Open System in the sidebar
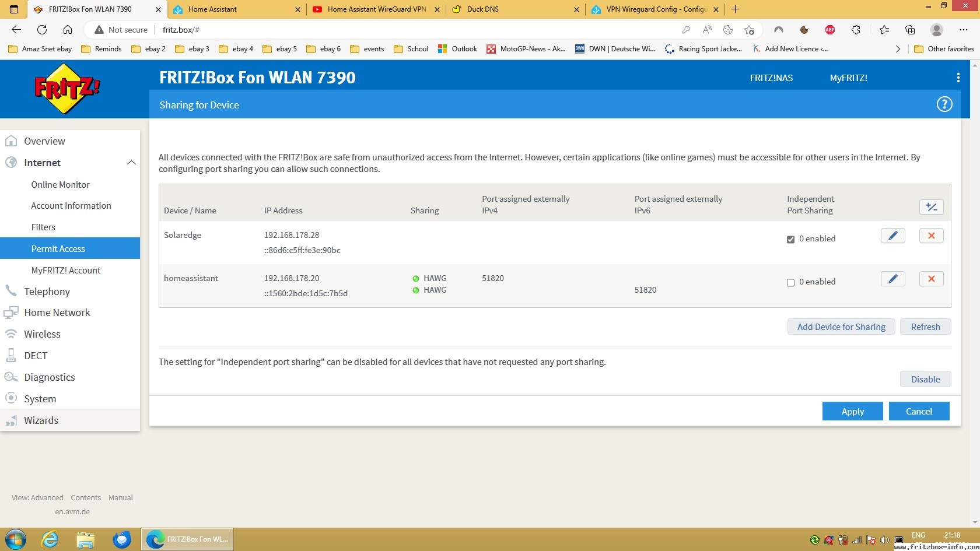This screenshot has height=551, width=980. [70, 399]
